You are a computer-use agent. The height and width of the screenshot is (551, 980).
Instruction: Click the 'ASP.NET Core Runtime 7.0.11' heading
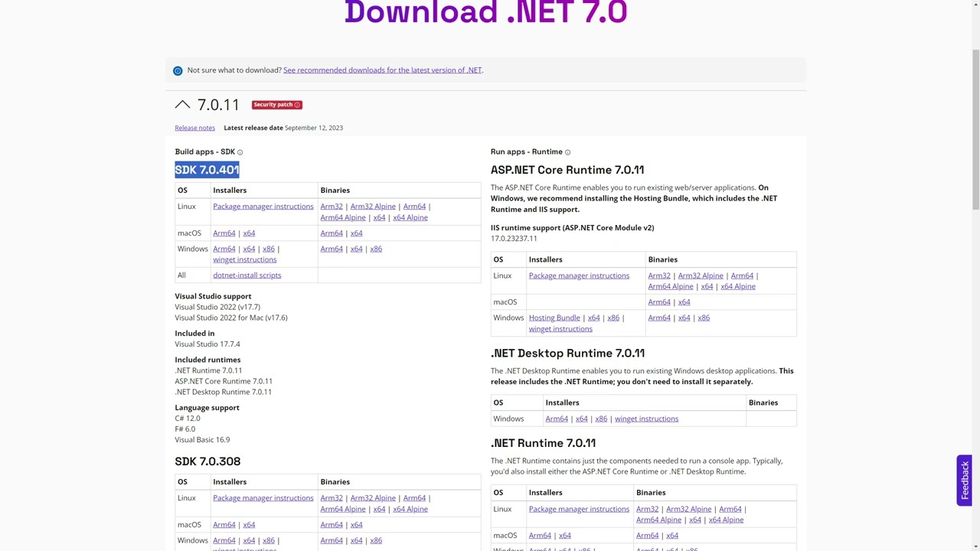click(x=567, y=170)
